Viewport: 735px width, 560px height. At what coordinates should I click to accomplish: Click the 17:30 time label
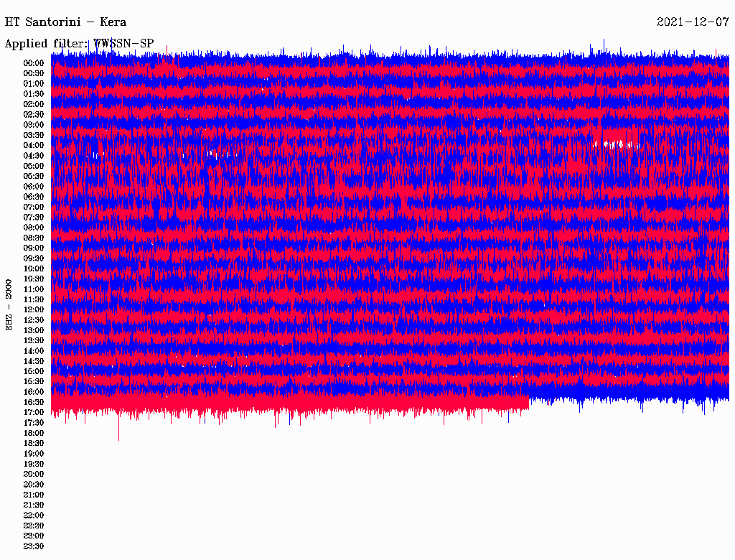click(34, 423)
